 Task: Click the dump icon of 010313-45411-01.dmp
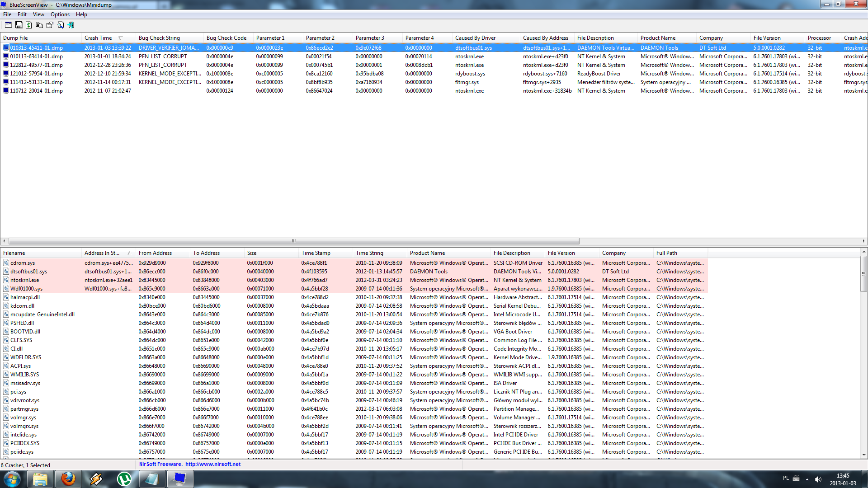6,47
